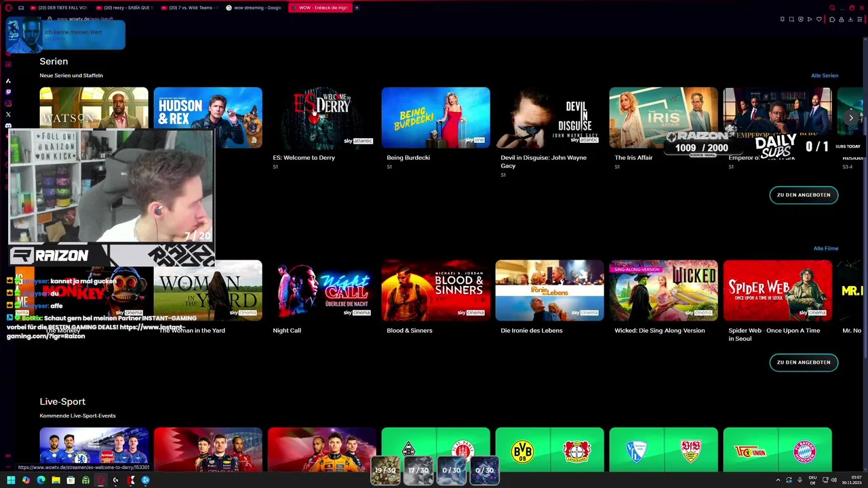Viewport: 868px width, 488px height.
Task: Open the Bochum vs Stuttgart match tile
Action: [x=663, y=449]
